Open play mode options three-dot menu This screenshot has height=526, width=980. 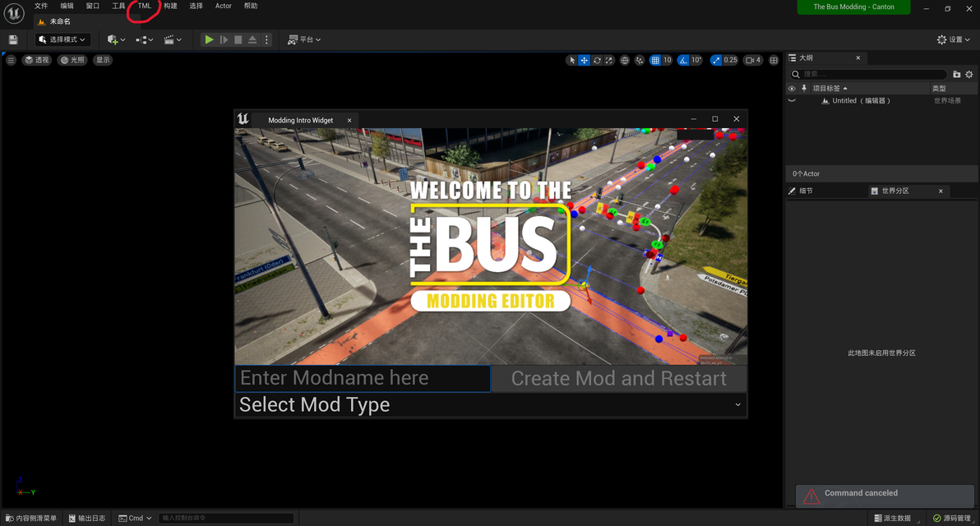pos(267,39)
